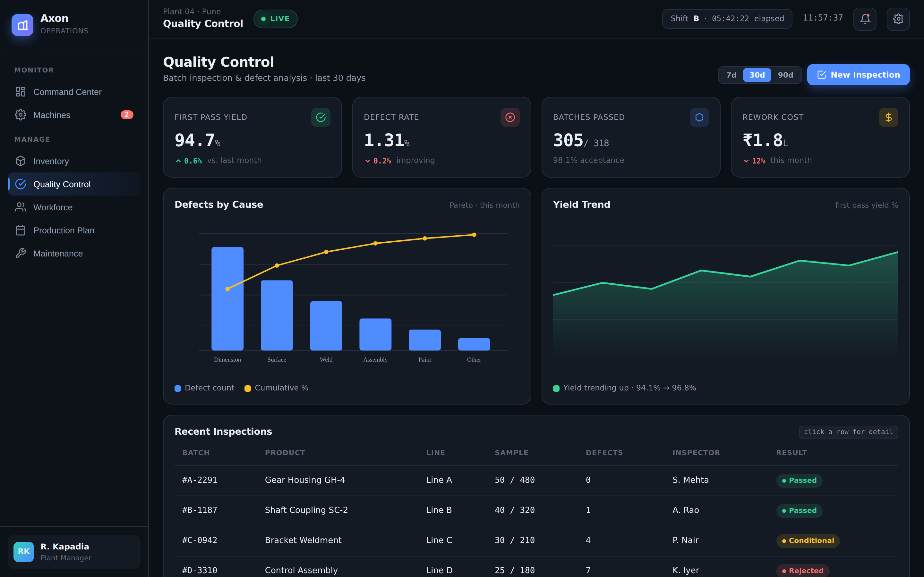Click Defect Rate red X icon
The height and width of the screenshot is (577, 924).
[510, 117]
